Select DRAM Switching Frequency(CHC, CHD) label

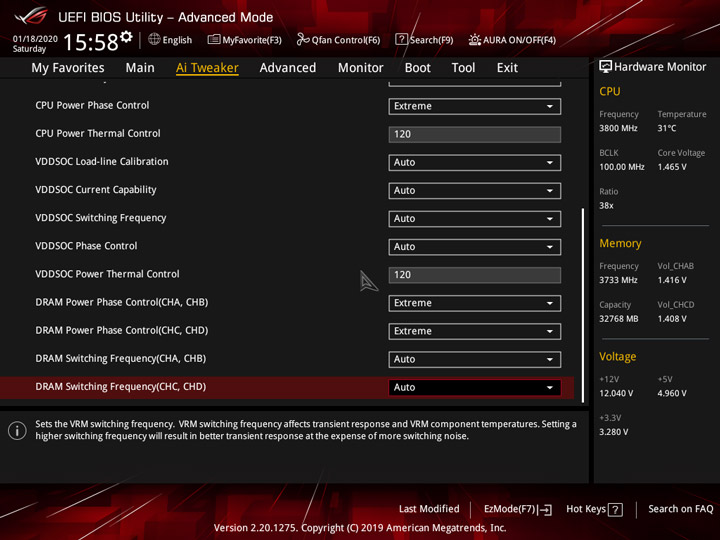click(x=121, y=387)
